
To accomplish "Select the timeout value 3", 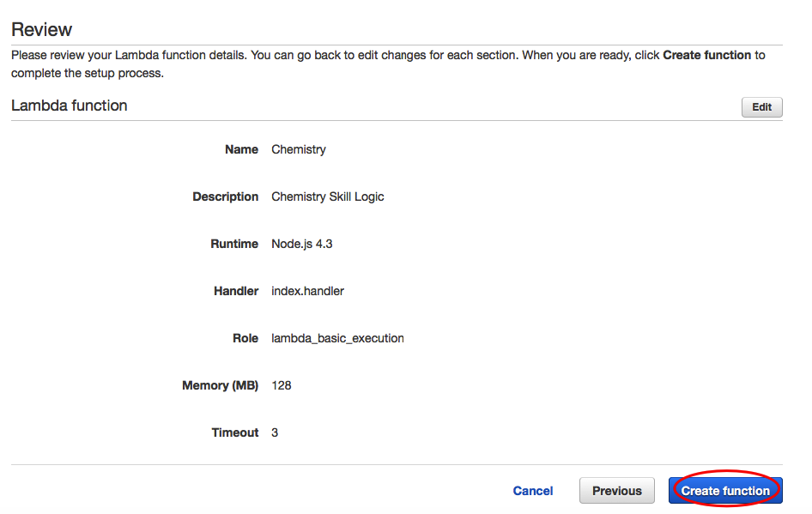I will click(275, 432).
